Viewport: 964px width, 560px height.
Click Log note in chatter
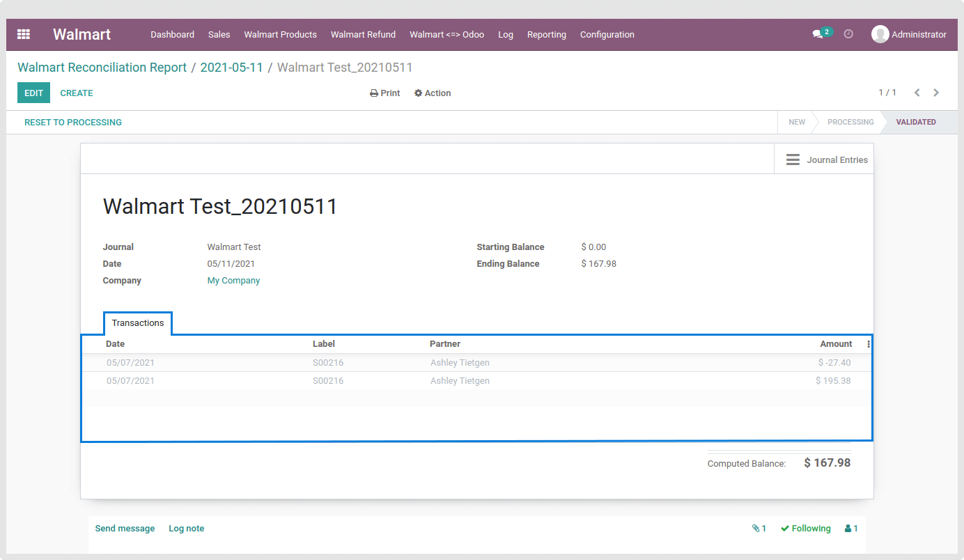187,529
